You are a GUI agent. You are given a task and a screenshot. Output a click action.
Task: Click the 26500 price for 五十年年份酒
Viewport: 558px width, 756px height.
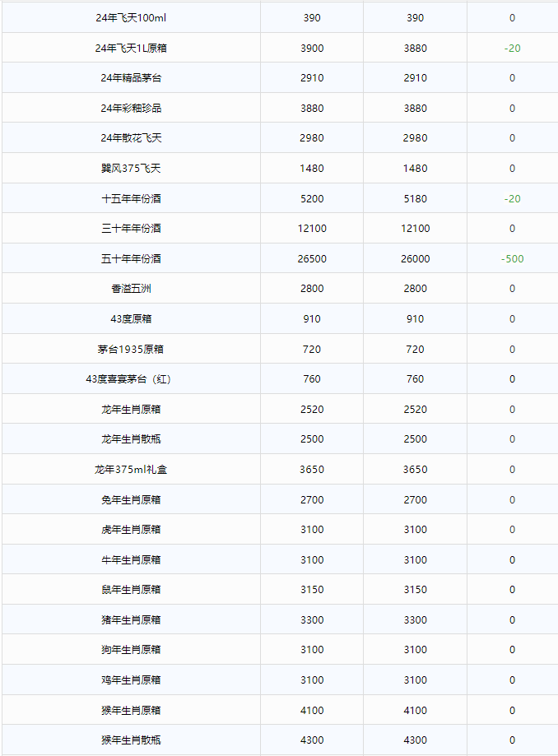click(x=312, y=259)
